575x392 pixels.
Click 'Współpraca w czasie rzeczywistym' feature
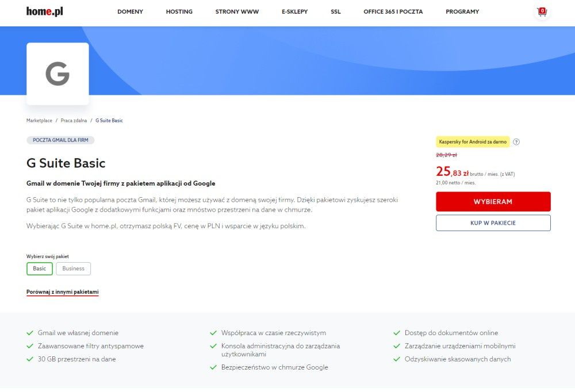(274, 333)
